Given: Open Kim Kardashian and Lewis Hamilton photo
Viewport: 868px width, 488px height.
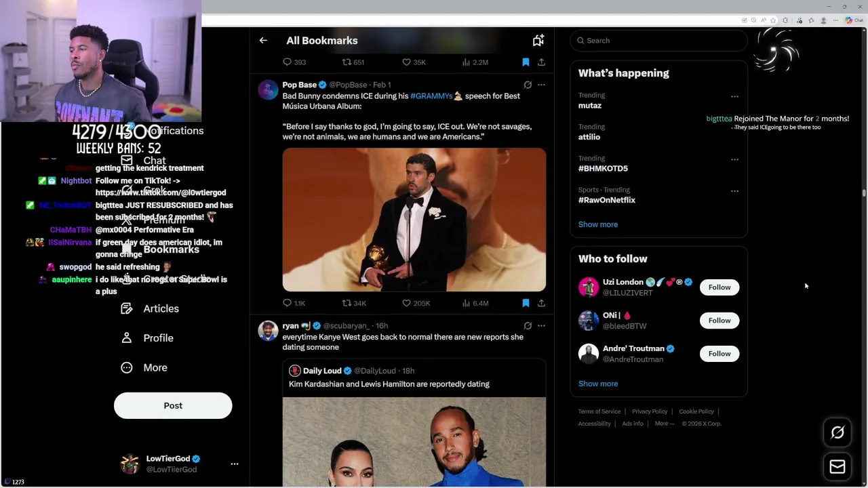Looking at the screenshot, I should 414,442.
